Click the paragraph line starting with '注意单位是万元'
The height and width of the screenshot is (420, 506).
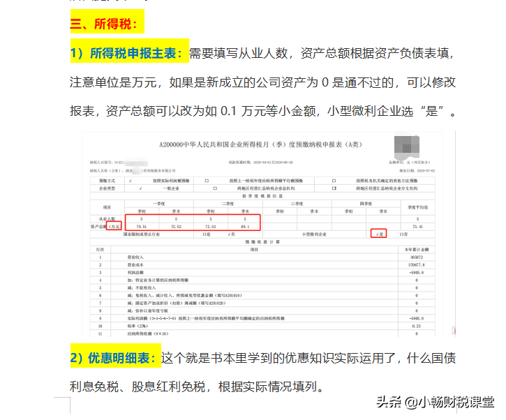[x=262, y=82]
